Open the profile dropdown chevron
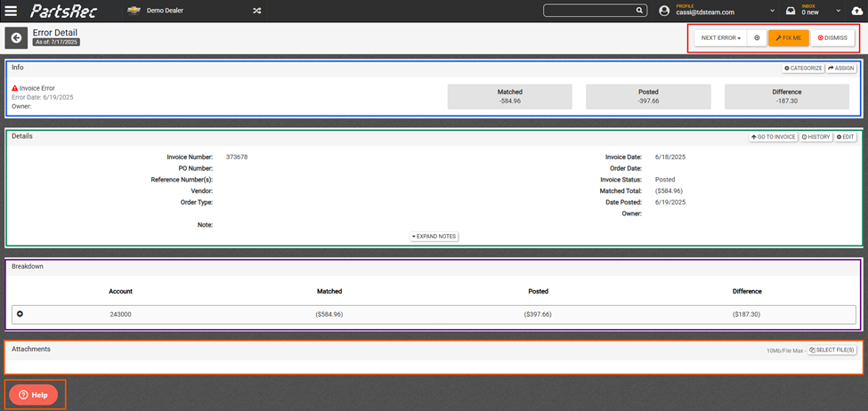 pos(772,11)
